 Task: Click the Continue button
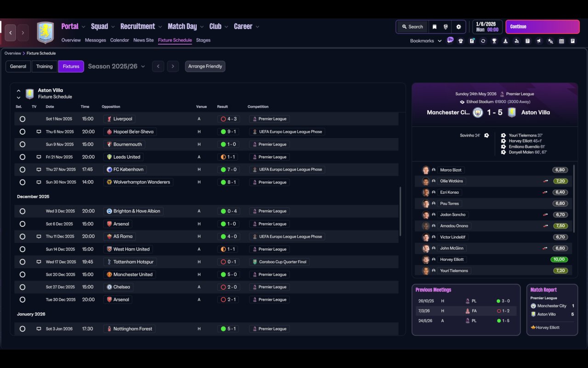(543, 27)
